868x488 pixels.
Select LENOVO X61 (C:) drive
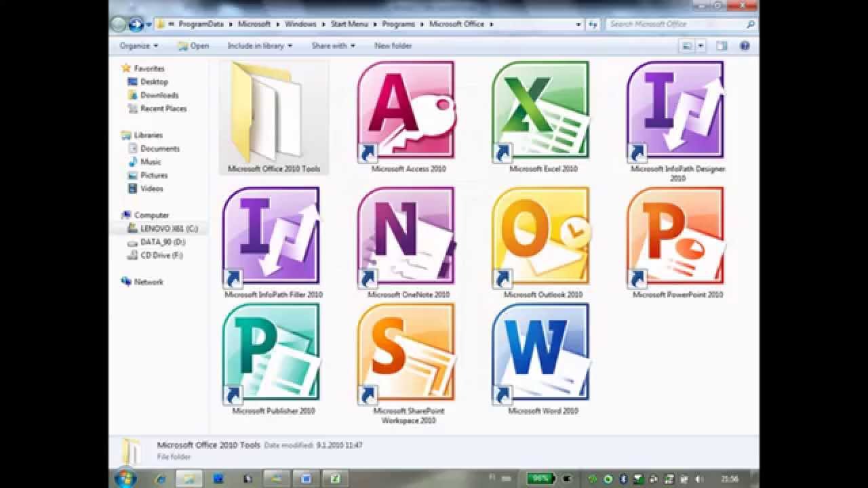pos(168,228)
